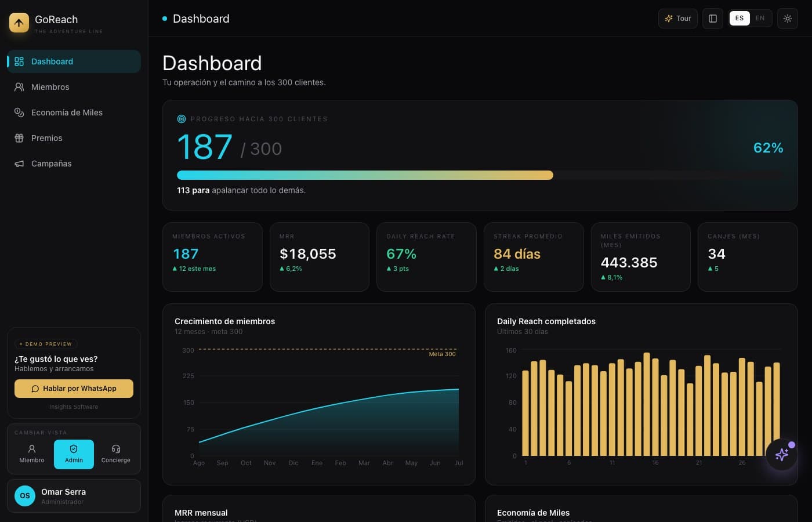Open Campañas from the sidebar
812x522 pixels.
click(x=74, y=164)
